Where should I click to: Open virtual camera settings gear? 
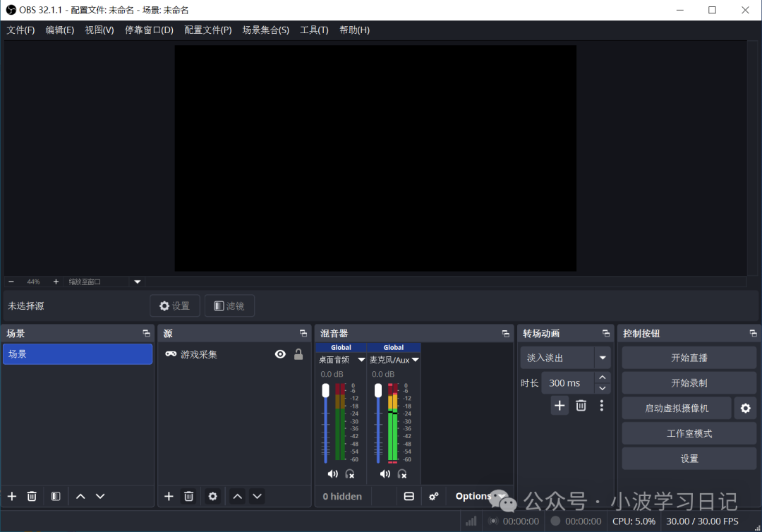(745, 408)
